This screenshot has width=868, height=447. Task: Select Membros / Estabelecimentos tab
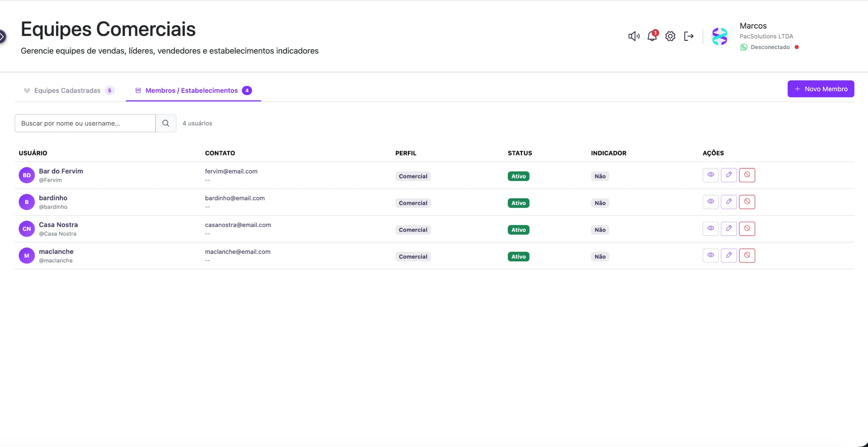(x=194, y=91)
